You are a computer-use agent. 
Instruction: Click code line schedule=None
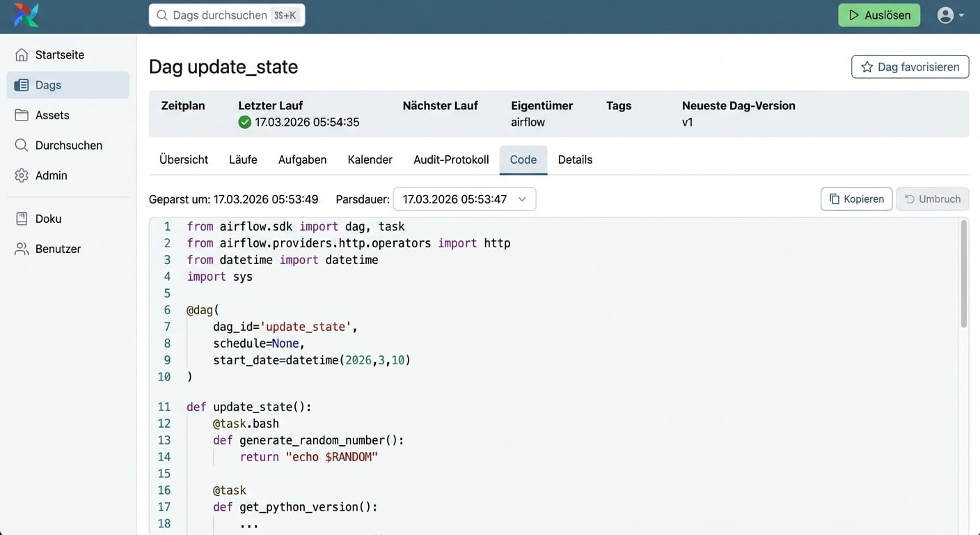(259, 343)
